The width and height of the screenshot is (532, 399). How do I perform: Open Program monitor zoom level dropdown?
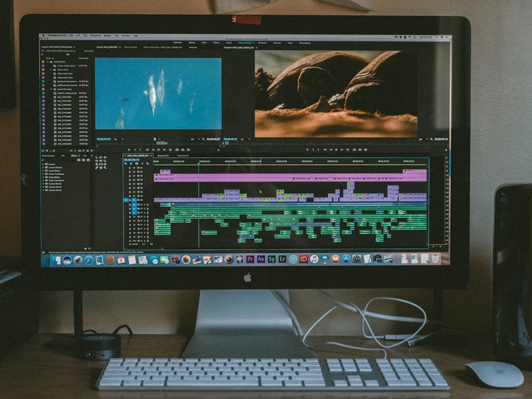pyautogui.click(x=245, y=139)
